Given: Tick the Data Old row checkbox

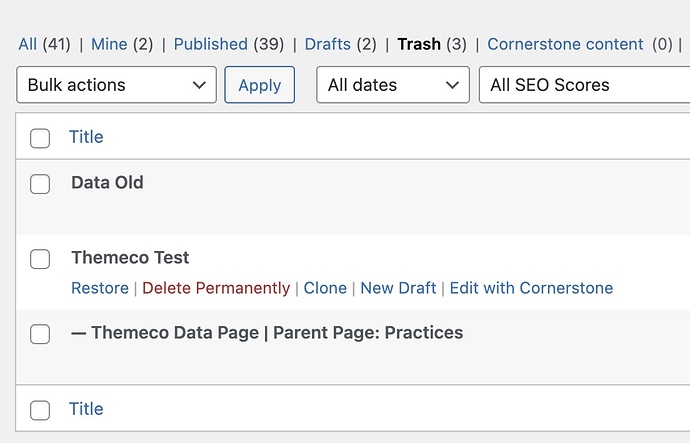Looking at the screenshot, I should [x=40, y=184].
